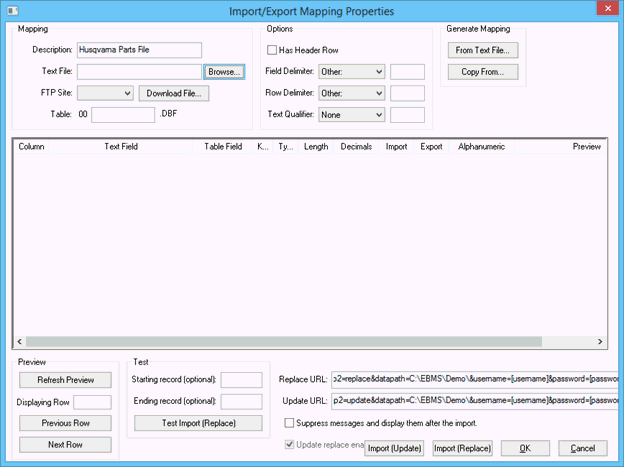
Task: Advance to Next Row in preview
Action: (66, 444)
